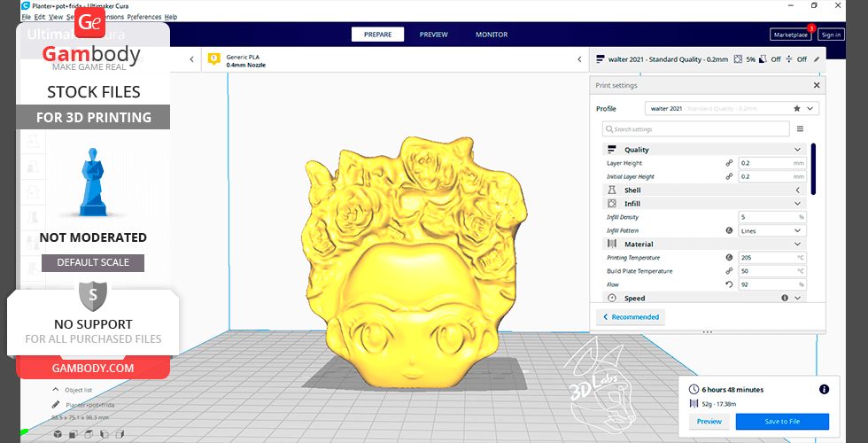Click the formula icon next to Printing Temperature
This screenshot has height=443, width=868.
[x=729, y=258]
